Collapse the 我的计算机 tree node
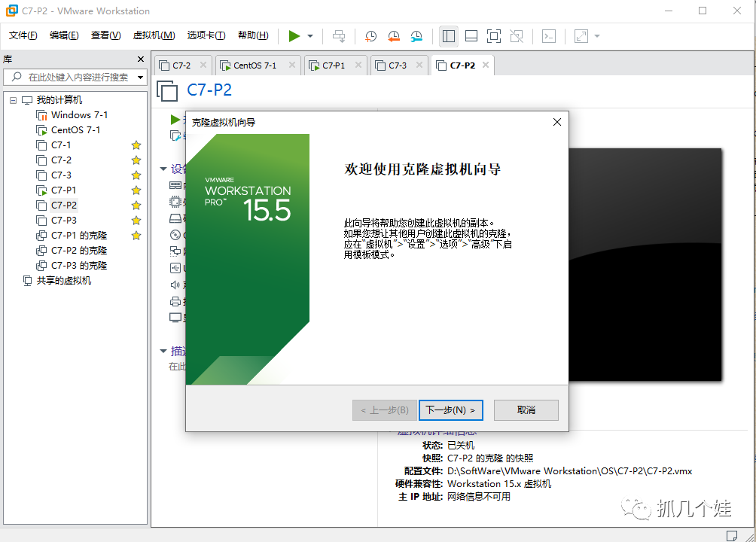This screenshot has width=756, height=542. tap(13, 100)
